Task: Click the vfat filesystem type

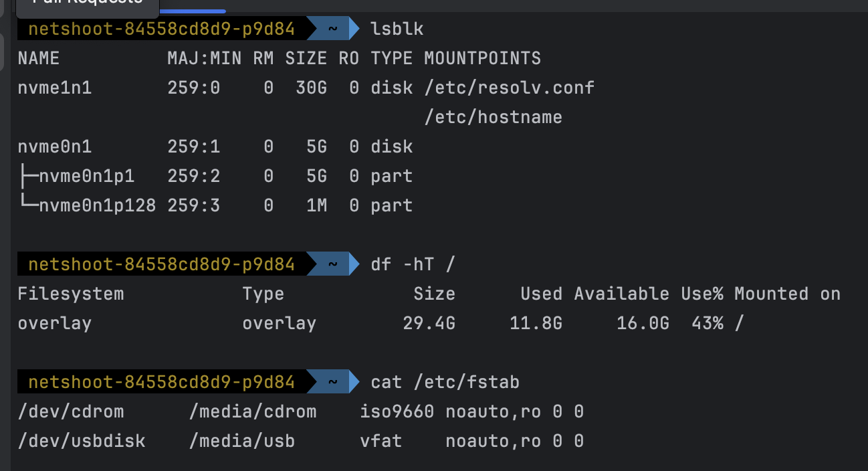Action: (381, 441)
